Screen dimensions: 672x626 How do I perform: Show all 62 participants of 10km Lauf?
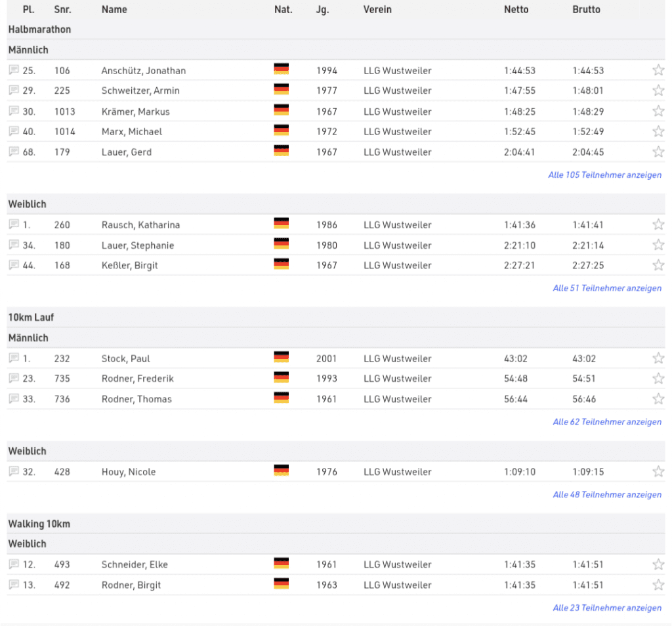point(606,422)
